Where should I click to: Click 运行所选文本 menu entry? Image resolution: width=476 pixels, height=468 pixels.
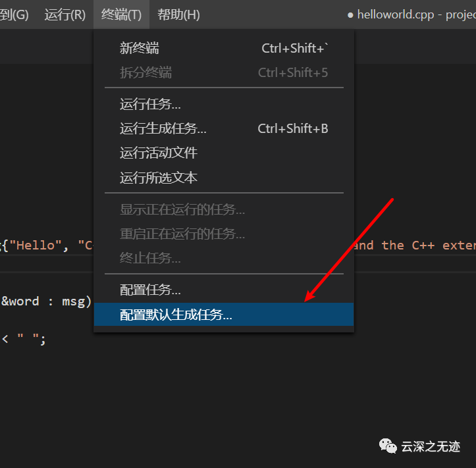(224, 178)
